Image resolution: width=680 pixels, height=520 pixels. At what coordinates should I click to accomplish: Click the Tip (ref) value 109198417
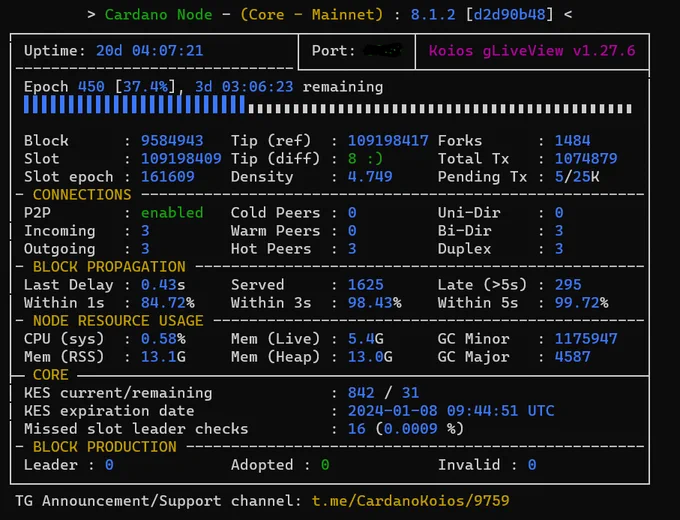click(x=388, y=141)
